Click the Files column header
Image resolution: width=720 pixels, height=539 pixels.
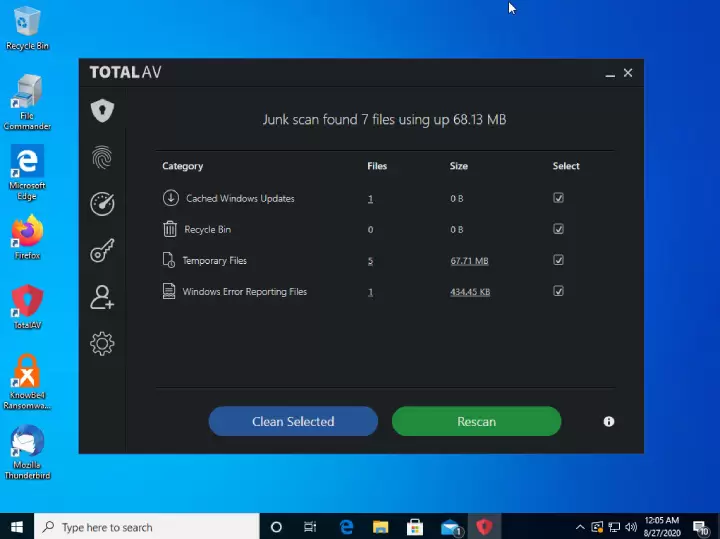tap(377, 166)
